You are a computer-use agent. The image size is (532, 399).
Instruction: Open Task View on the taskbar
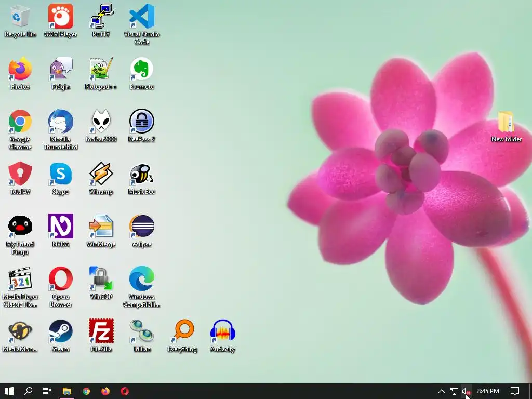tap(47, 391)
